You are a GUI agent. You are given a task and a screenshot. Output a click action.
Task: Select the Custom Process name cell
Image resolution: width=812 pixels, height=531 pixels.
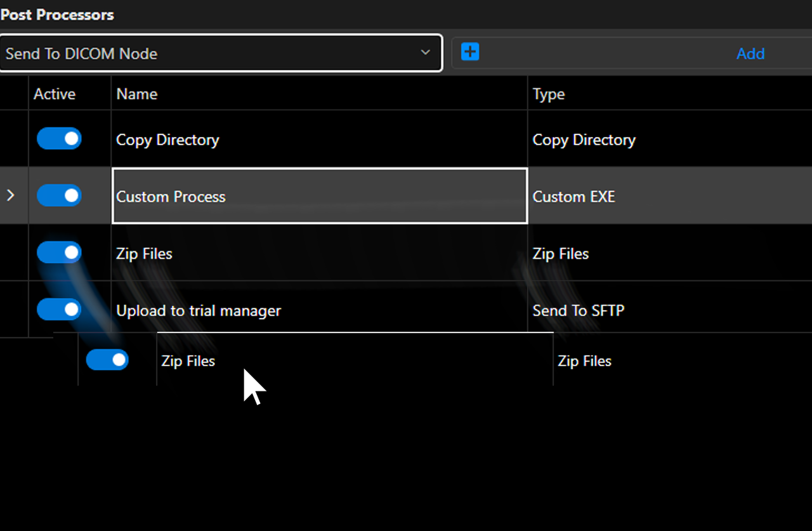171,197
